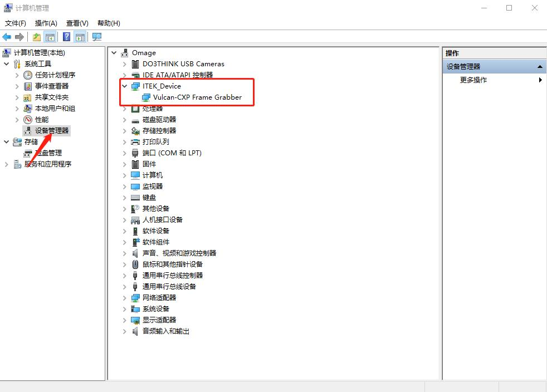Image resolution: width=547 pixels, height=392 pixels.
Task: Click the audio inputs and outputs speaker icon
Action: [135, 331]
